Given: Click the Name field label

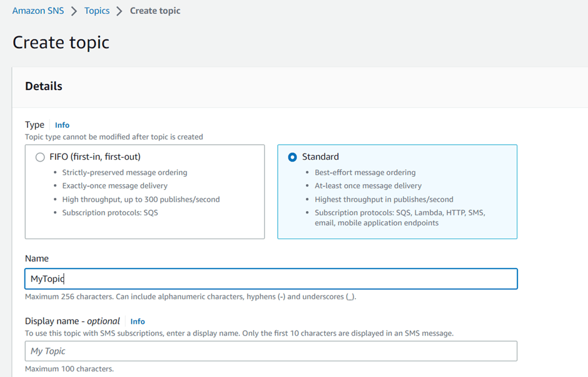Looking at the screenshot, I should click(37, 259).
